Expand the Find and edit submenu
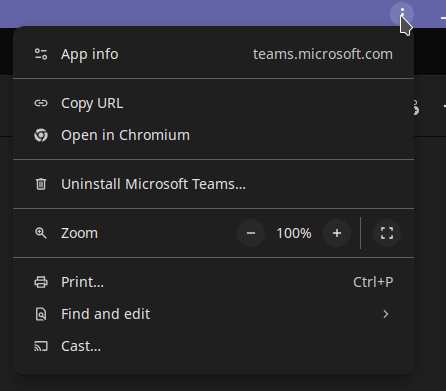446x391 pixels. point(213,314)
